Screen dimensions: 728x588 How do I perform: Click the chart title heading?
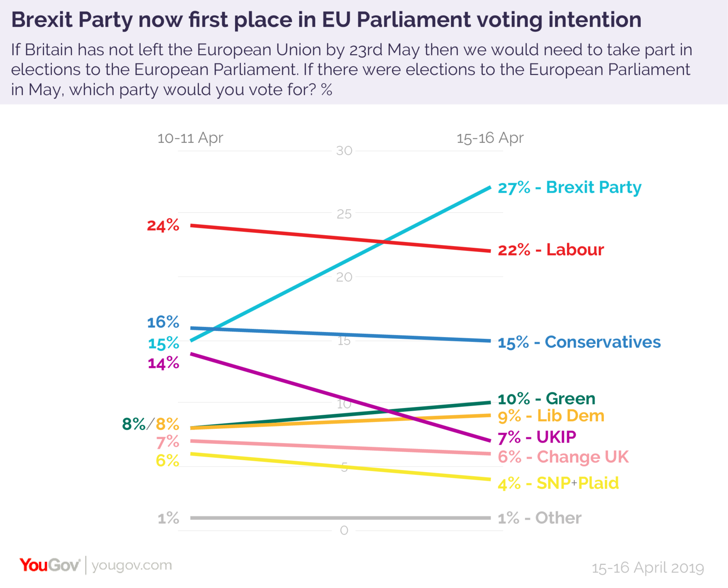pyautogui.click(x=326, y=20)
